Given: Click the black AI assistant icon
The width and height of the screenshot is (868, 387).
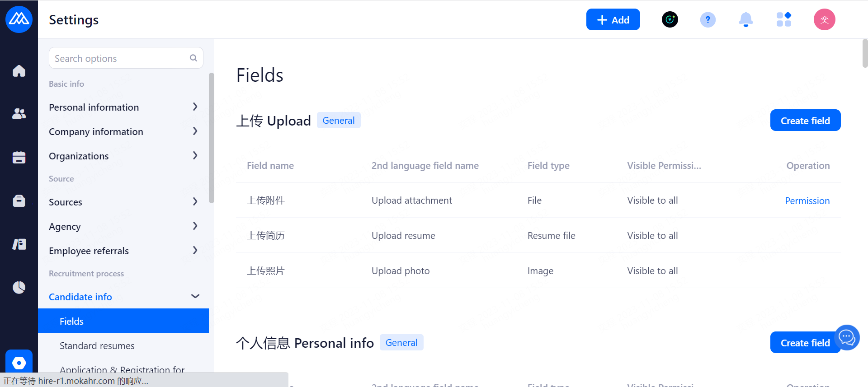Looking at the screenshot, I should [670, 20].
